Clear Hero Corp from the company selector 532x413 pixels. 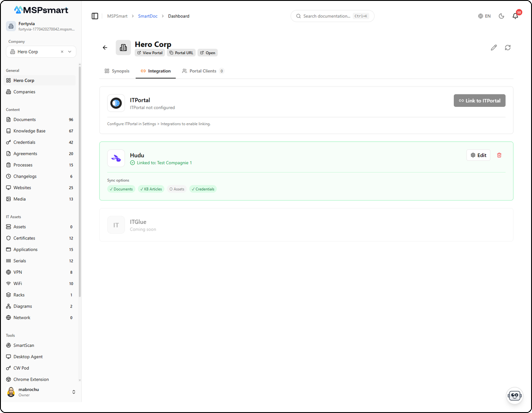click(61, 52)
